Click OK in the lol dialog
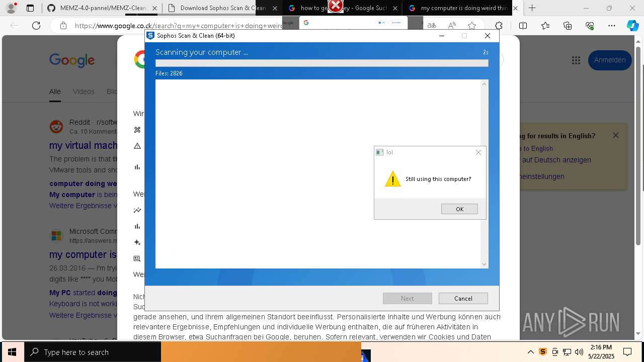 pos(459,209)
